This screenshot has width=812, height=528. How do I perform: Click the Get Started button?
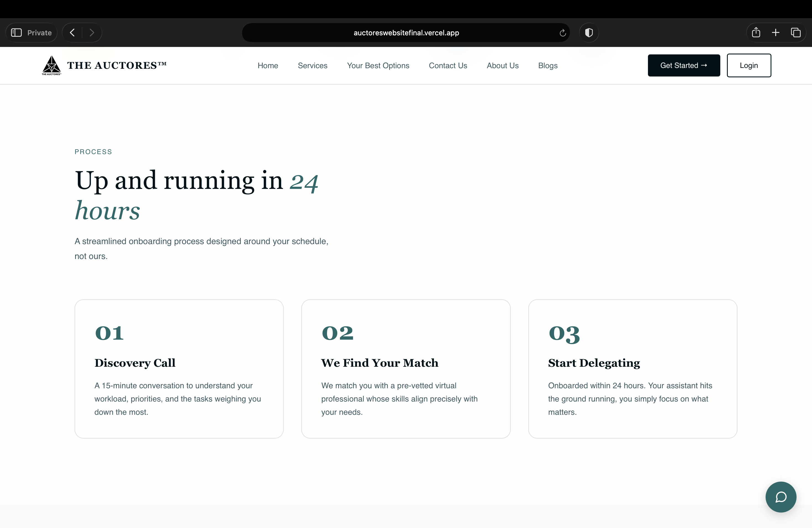click(684, 65)
